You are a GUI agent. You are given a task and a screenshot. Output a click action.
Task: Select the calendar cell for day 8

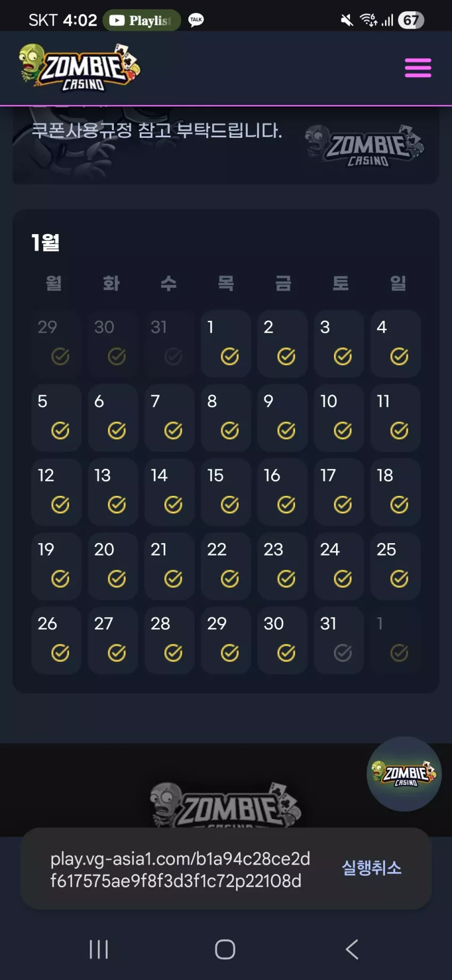(x=226, y=418)
